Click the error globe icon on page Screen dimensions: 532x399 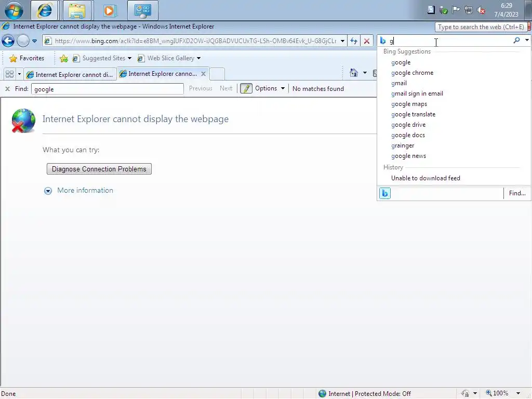(x=23, y=121)
